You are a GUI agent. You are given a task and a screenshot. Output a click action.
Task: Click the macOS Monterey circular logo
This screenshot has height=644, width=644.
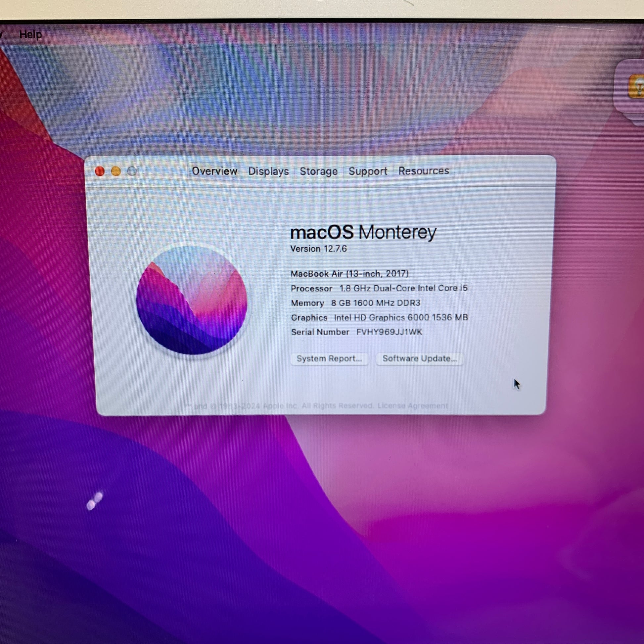pos(192,301)
